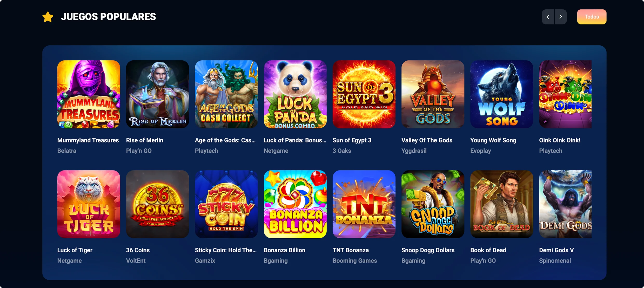This screenshot has height=288, width=644.
Task: Select the Book of Dead game image
Action: coord(501,204)
